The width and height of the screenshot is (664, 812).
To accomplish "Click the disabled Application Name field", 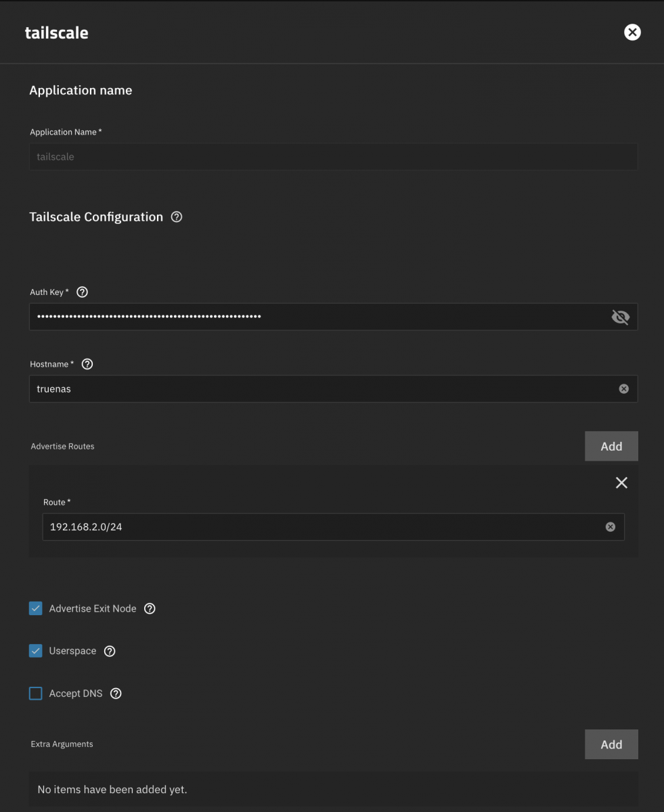I will 333,156.
